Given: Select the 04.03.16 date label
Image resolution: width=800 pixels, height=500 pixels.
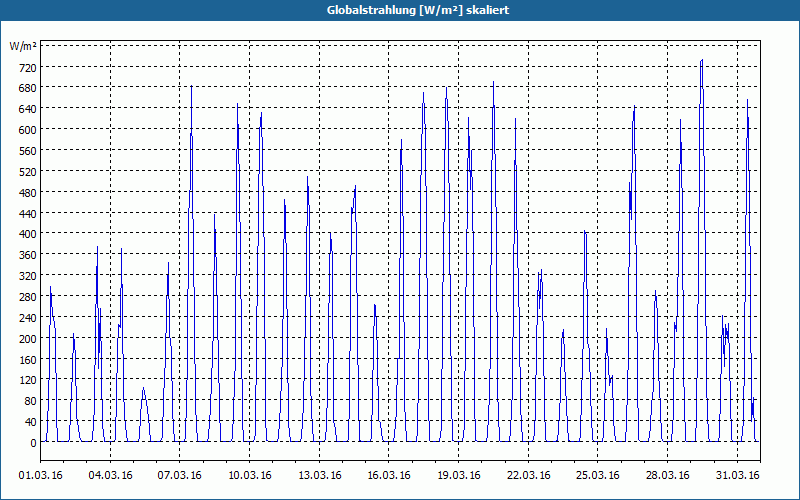Looking at the screenshot, I should click(x=110, y=475).
